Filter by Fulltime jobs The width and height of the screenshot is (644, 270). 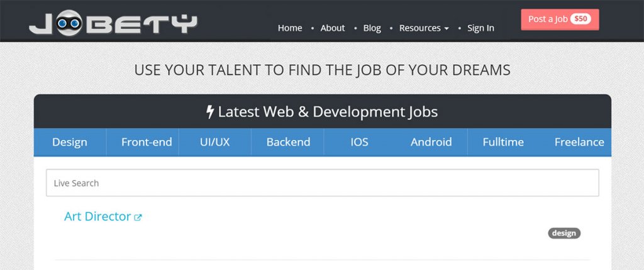(503, 142)
